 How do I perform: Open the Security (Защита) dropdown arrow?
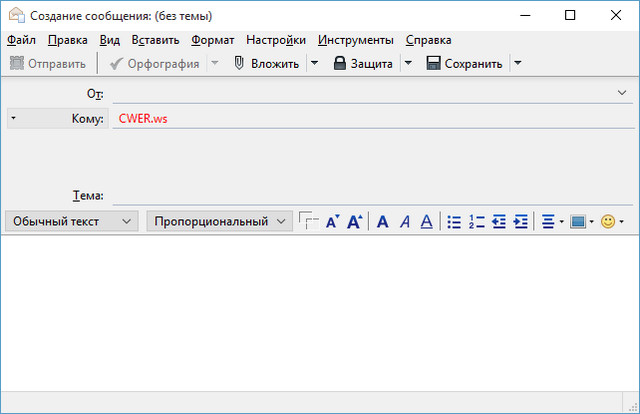[x=408, y=63]
